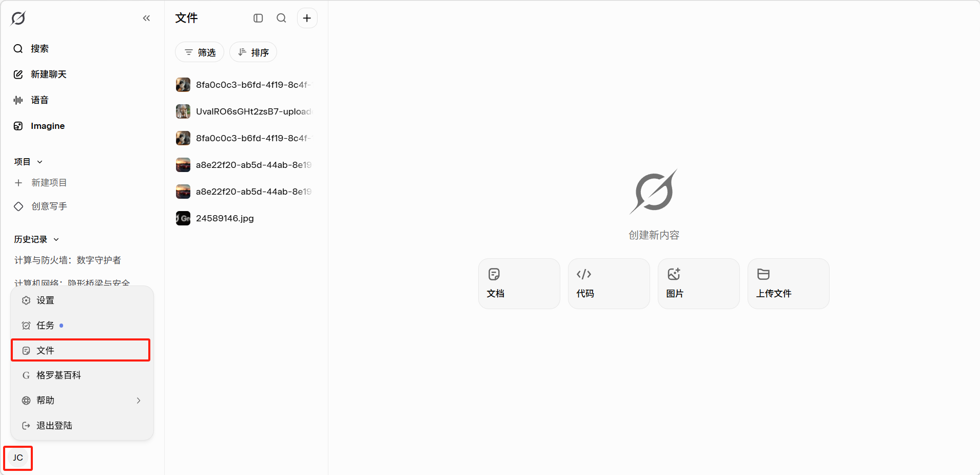980x475 pixels.
Task: Open 语音 voice mode
Action: pos(39,100)
